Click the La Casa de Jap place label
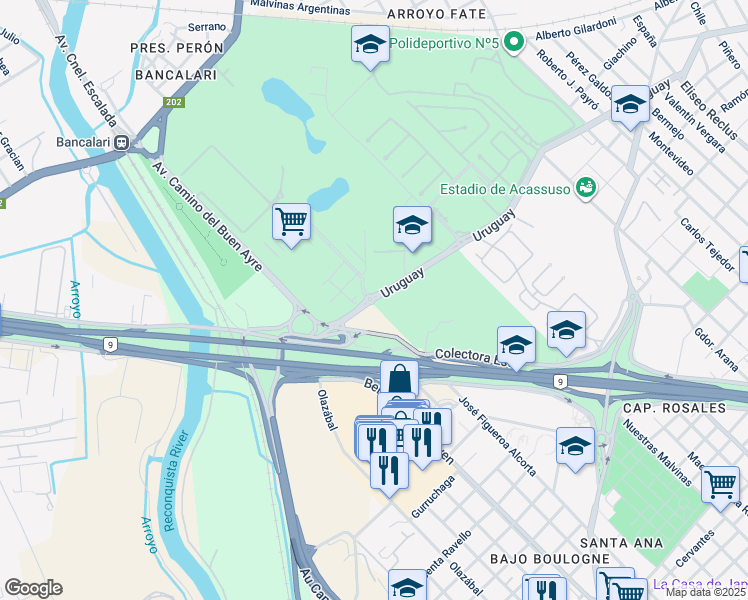Image resolution: width=748 pixels, height=600 pixels. coord(700,584)
